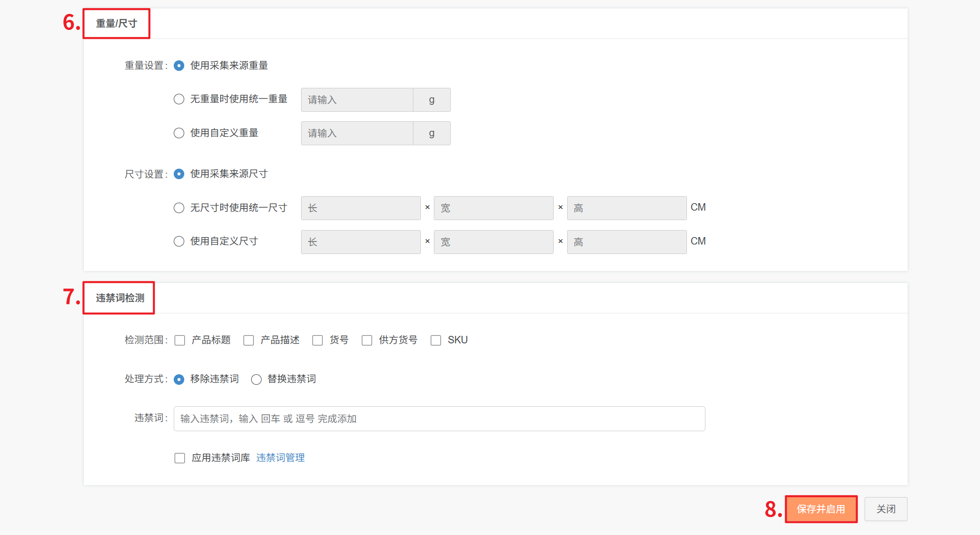Click the custom weight input field

357,133
